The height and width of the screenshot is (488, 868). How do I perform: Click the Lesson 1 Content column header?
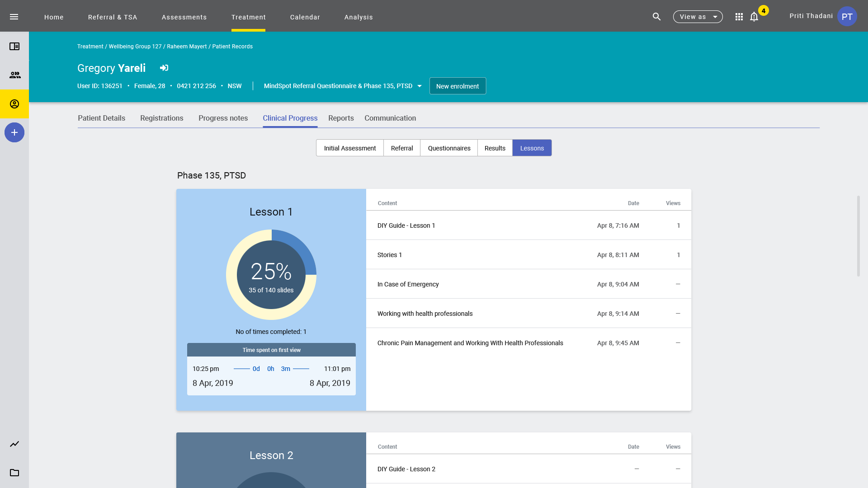[387, 203]
